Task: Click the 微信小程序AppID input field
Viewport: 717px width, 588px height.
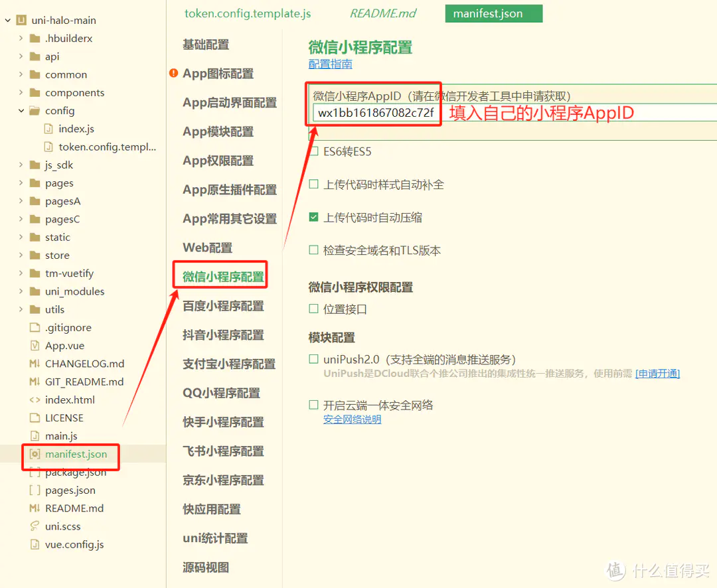Action: click(x=376, y=113)
